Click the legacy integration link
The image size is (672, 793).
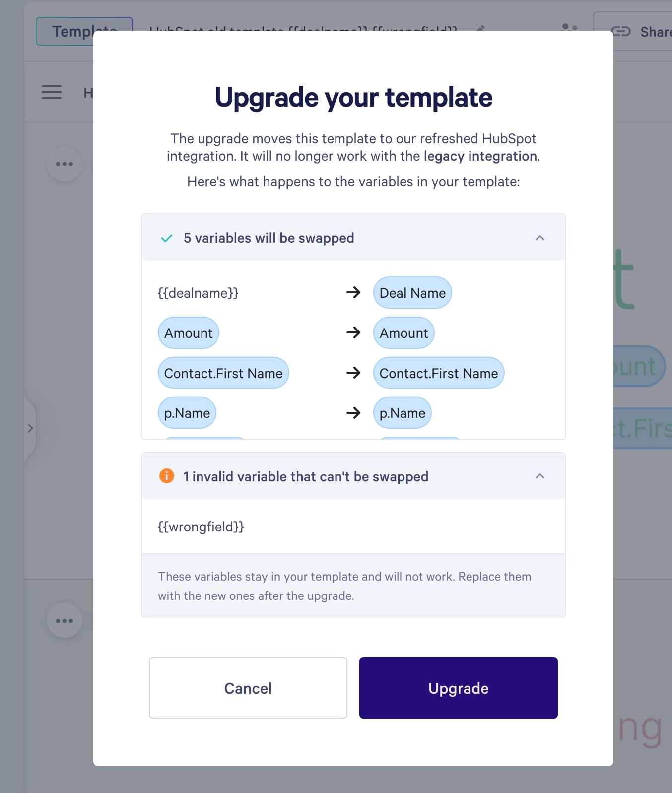coord(480,156)
